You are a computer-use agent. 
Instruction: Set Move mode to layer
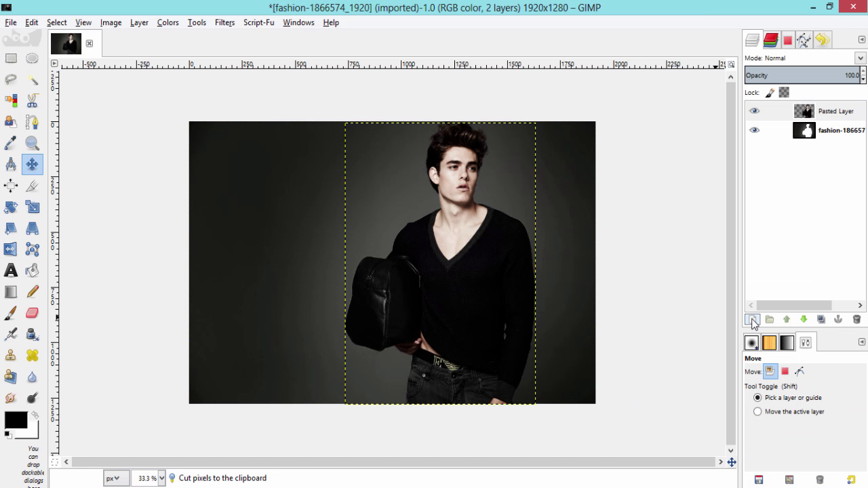tap(770, 371)
